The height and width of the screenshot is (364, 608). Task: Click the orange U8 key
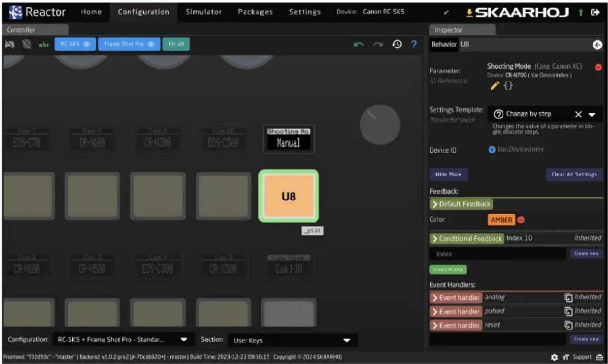pos(289,196)
